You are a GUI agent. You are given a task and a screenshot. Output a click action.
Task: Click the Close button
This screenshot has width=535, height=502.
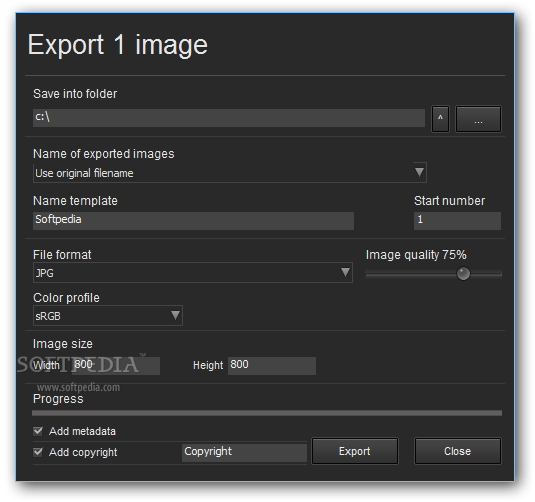point(458,451)
